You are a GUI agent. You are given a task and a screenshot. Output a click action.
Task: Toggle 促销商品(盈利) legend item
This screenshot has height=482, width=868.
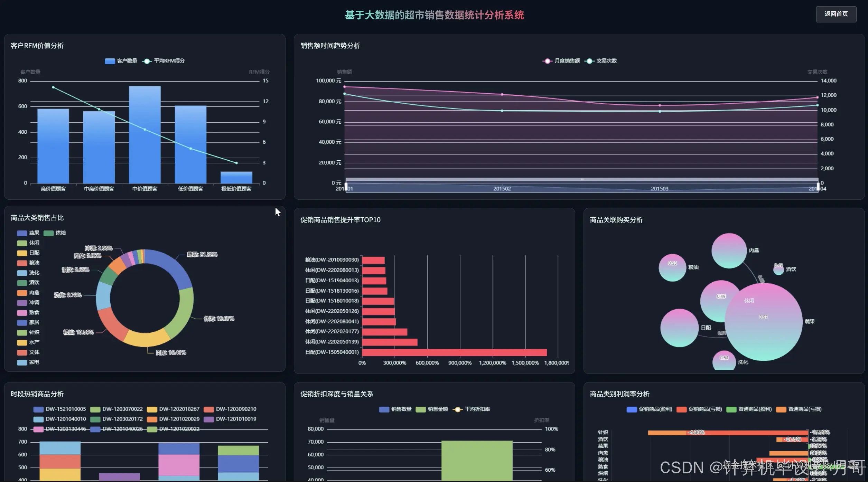pos(632,409)
